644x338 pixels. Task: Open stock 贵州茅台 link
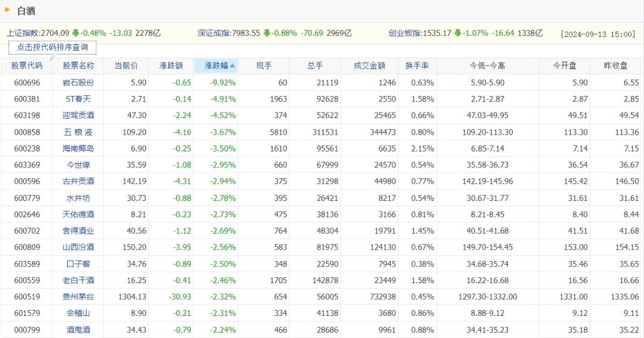tap(78, 296)
